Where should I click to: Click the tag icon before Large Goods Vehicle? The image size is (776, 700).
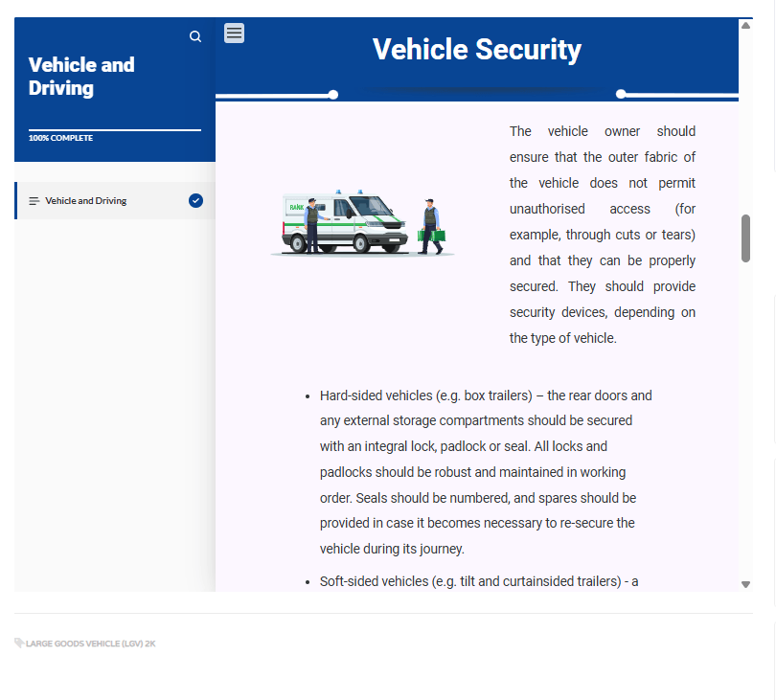pos(19,644)
